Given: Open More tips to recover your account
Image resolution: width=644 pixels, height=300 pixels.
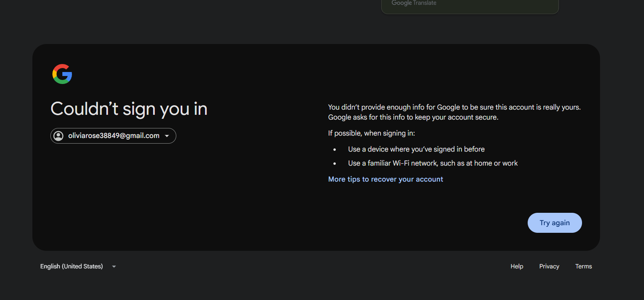Looking at the screenshot, I should point(385,179).
